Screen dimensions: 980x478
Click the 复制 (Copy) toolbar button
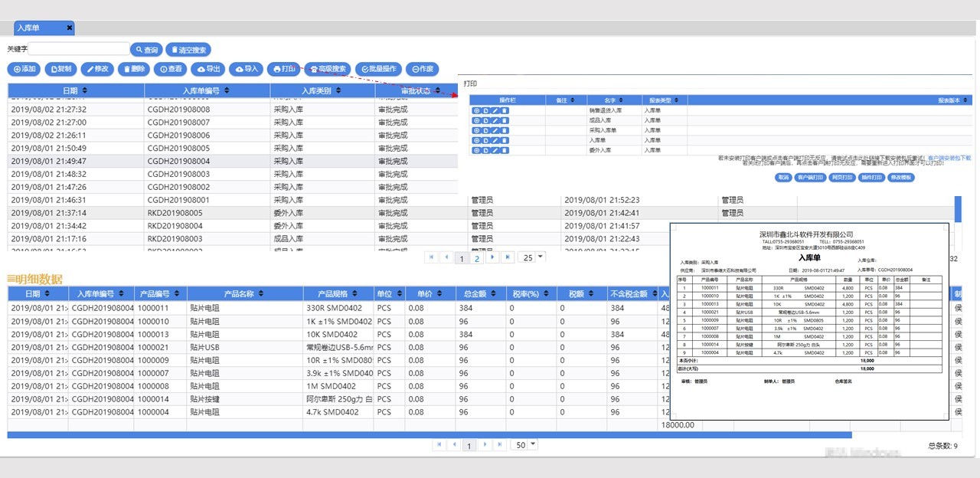[x=60, y=69]
